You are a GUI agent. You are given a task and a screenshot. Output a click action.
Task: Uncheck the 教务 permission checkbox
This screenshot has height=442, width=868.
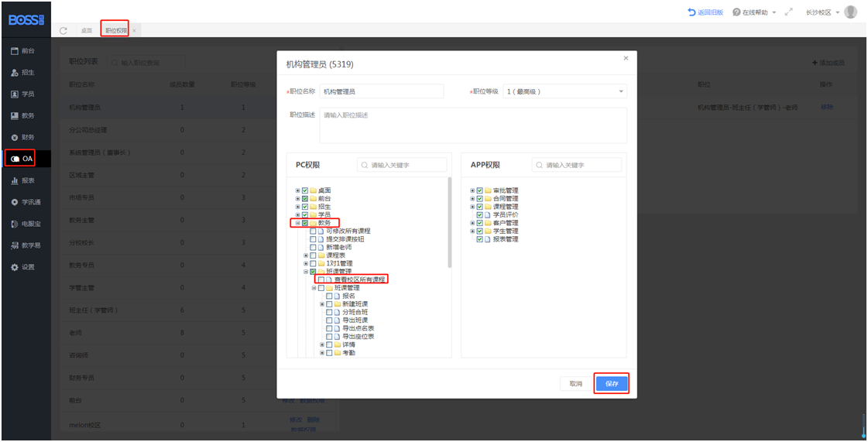pyautogui.click(x=305, y=223)
